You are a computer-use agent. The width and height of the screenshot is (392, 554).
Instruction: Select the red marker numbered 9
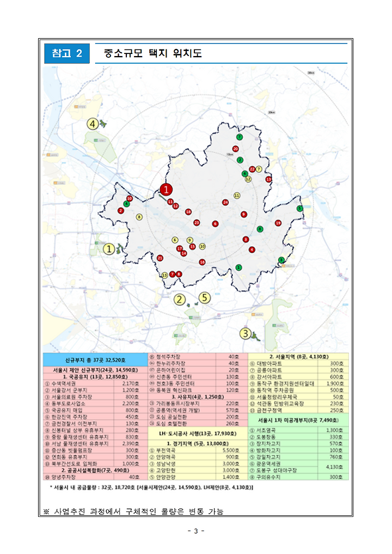pos(244,215)
